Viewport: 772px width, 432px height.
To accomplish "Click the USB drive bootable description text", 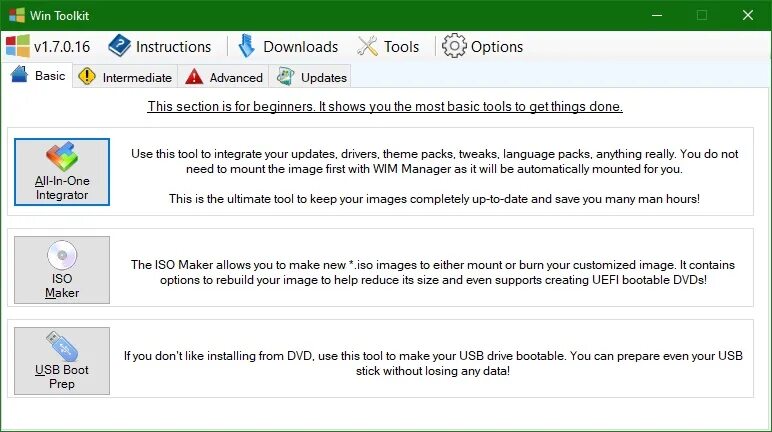I will [x=433, y=363].
